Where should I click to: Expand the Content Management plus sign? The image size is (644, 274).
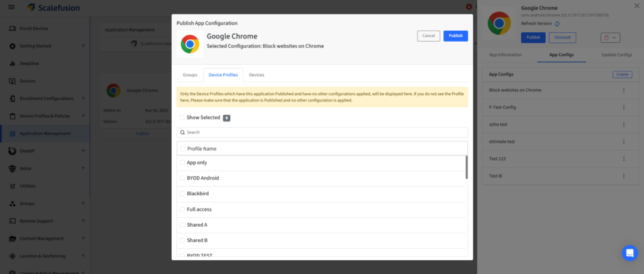(x=83, y=238)
